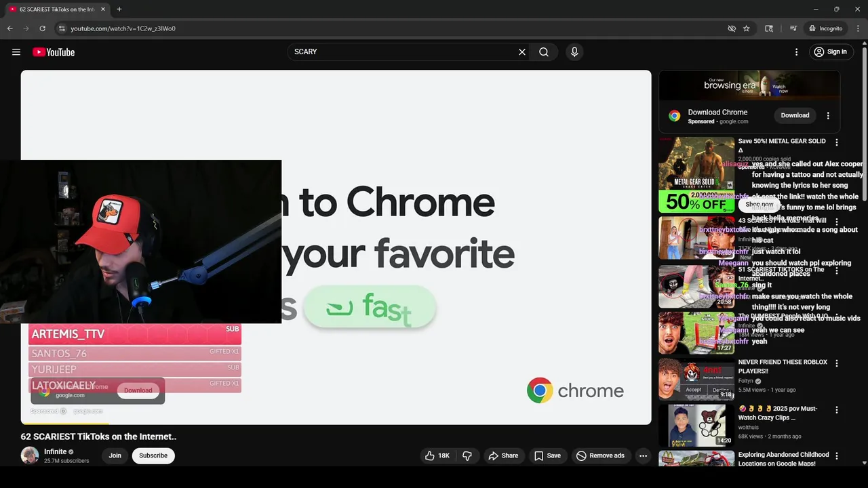Open the third-party cookies eye icon
Viewport: 868px width, 488px height.
point(732,28)
